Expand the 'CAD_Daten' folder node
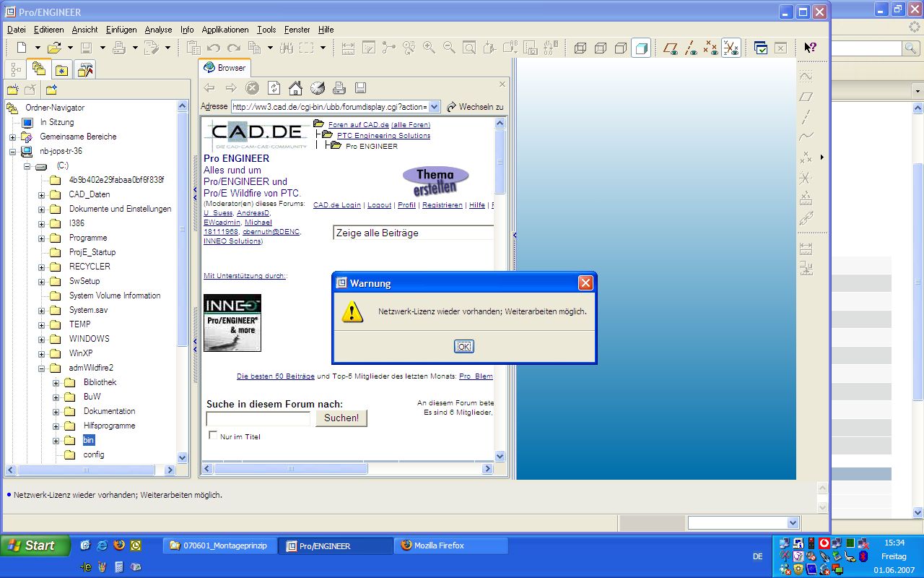924x578 pixels. tap(41, 194)
